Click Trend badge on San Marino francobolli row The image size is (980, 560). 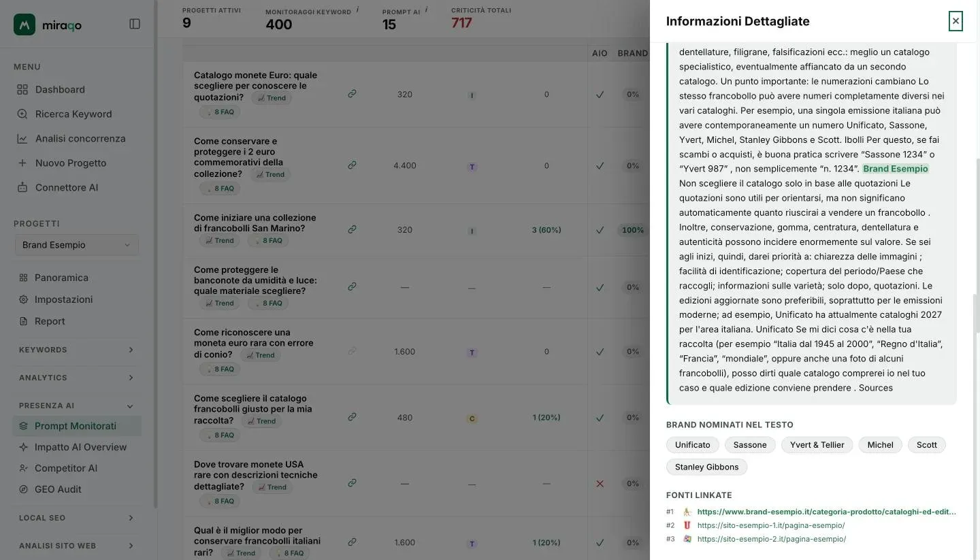pyautogui.click(x=219, y=241)
